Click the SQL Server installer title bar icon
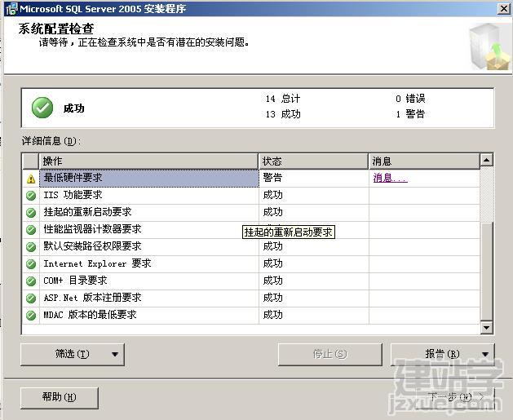 click(11, 9)
